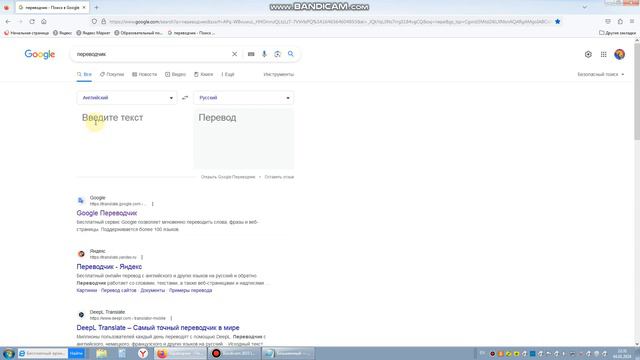Screen dimensions: 640x360
Task: Open the 'Перевод сайтов' sublink
Action: click(x=119, y=290)
